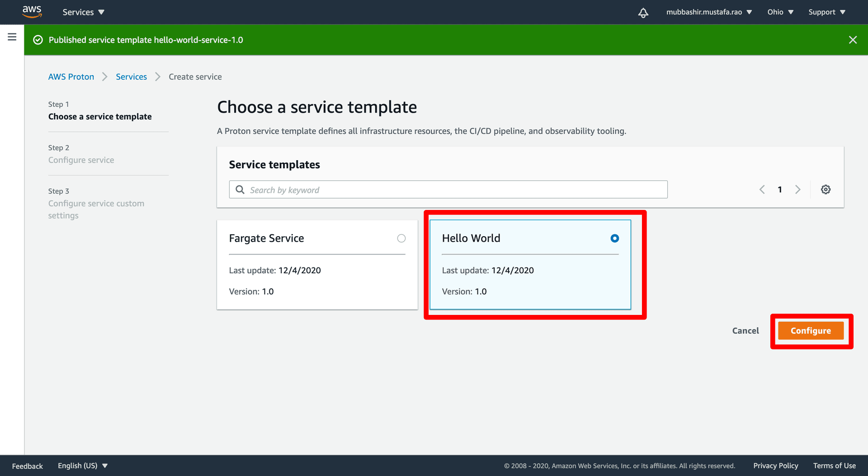Click the copyright notice in footer
Viewport: 868px width, 476px height.
pos(619,466)
